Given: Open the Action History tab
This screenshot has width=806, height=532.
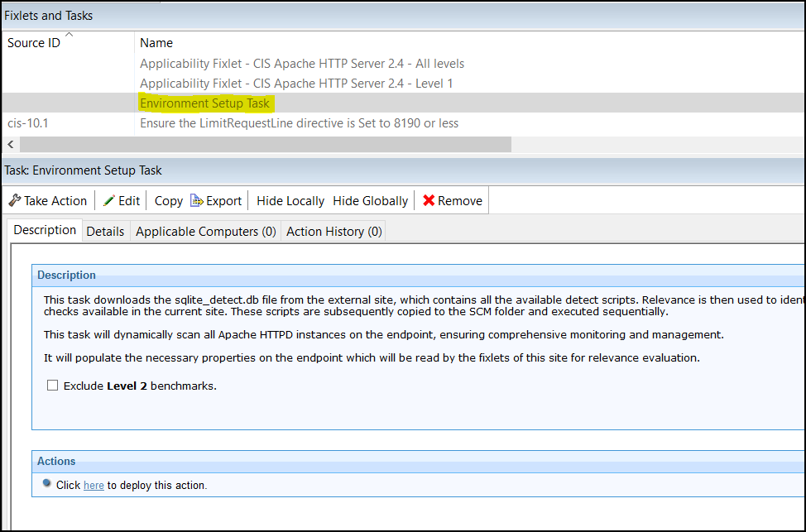Looking at the screenshot, I should (x=333, y=231).
